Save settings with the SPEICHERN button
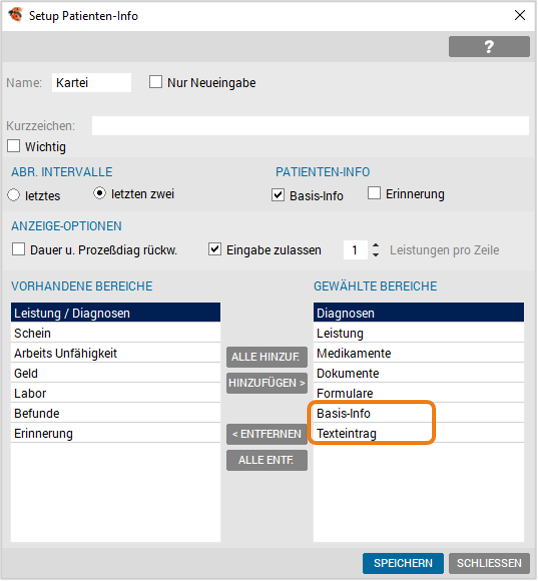This screenshot has width=538, height=581. coord(403,563)
